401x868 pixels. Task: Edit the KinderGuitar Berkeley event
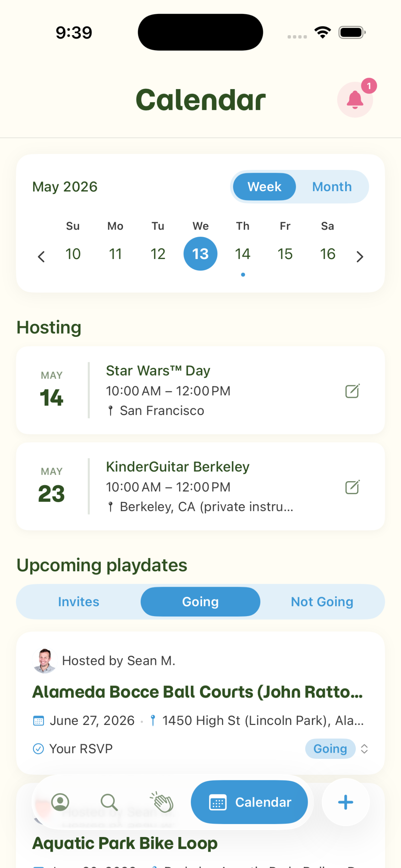click(353, 487)
